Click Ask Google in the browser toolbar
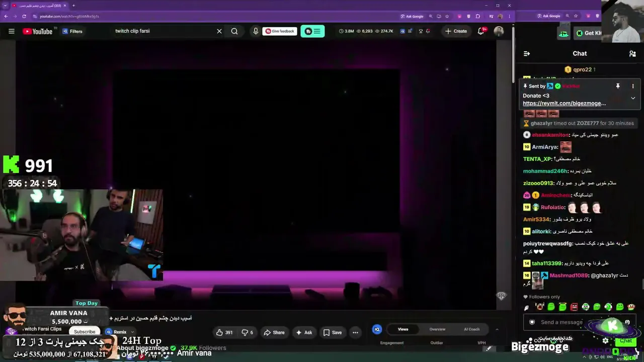The height and width of the screenshot is (362, 644). [x=412, y=16]
